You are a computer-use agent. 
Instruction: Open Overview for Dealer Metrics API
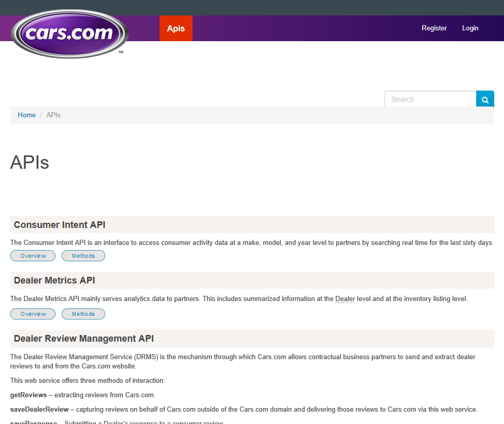pos(33,314)
